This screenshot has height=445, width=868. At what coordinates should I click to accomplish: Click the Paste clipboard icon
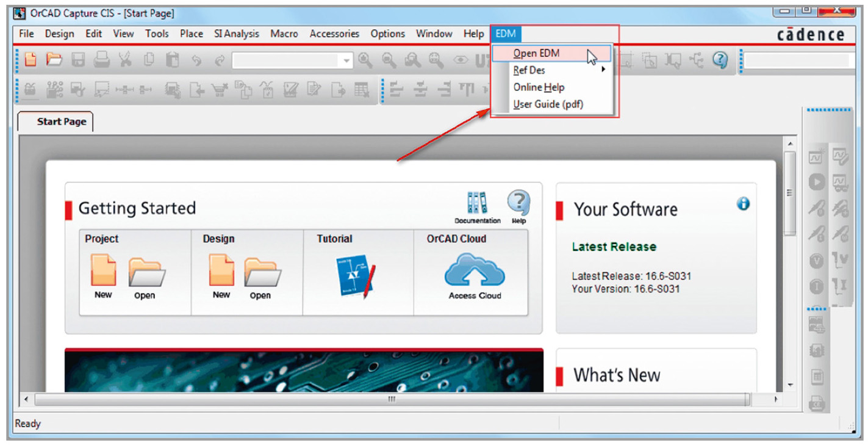pos(173,59)
